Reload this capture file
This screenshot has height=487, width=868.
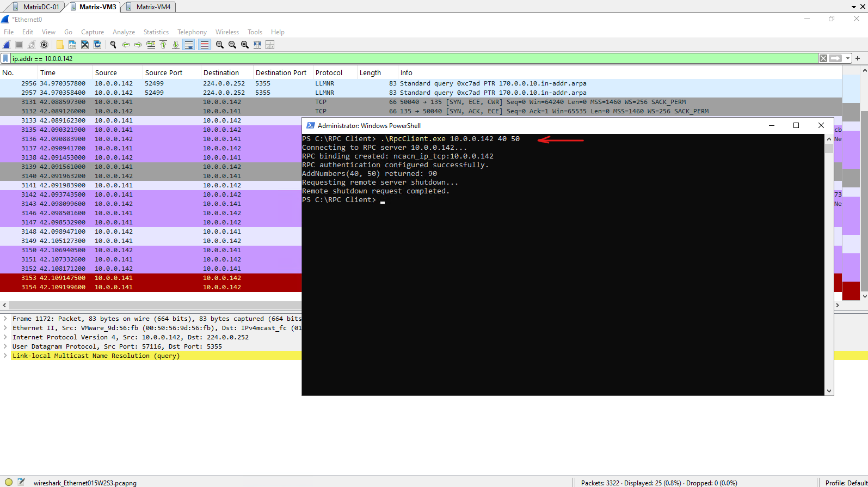pyautogui.click(x=97, y=45)
